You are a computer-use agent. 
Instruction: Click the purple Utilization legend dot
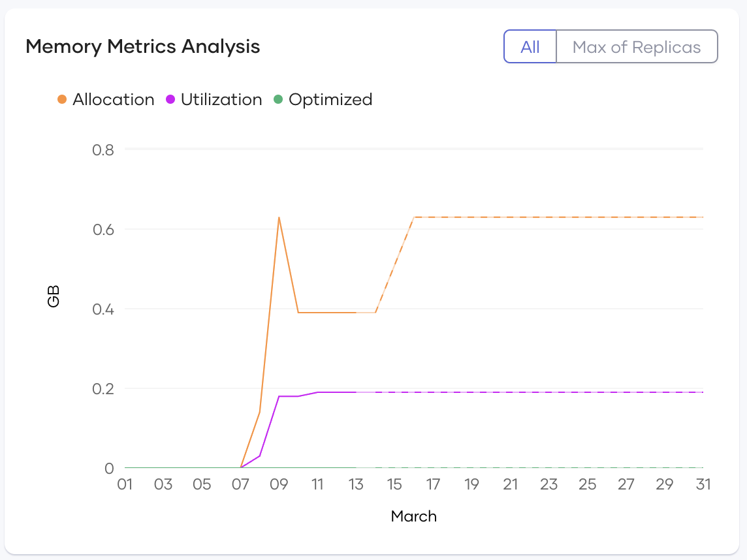point(171,99)
